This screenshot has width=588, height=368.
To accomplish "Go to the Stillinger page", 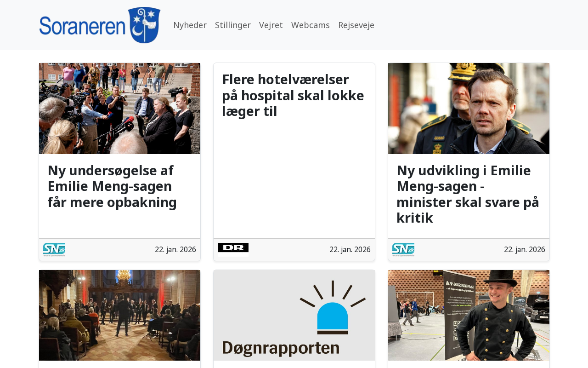I will coord(233,25).
